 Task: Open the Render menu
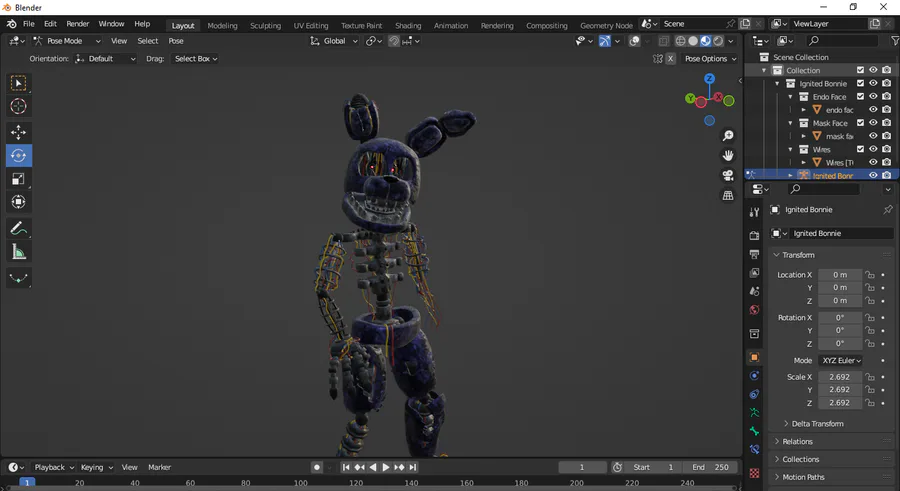(77, 24)
